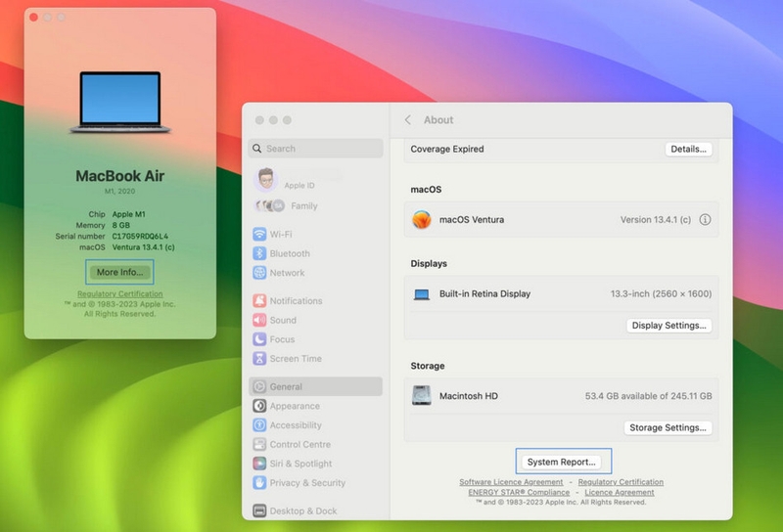783x532 pixels.
Task: Open the Apple ID profile avatar
Action: [265, 179]
